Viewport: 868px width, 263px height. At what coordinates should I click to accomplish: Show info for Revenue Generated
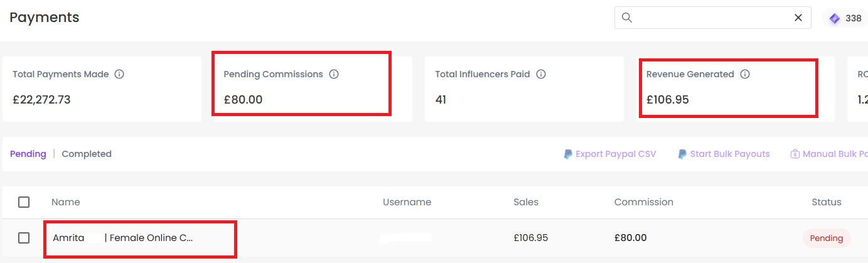point(745,74)
